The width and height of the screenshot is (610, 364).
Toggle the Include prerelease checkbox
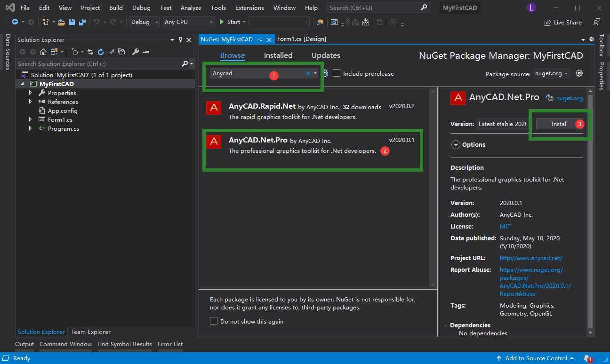click(337, 73)
